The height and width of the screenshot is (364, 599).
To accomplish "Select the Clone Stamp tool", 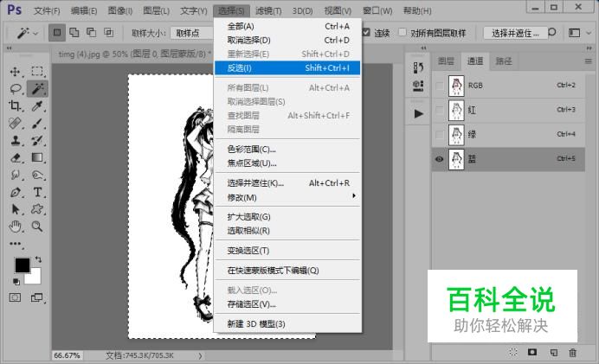I will point(16,140).
